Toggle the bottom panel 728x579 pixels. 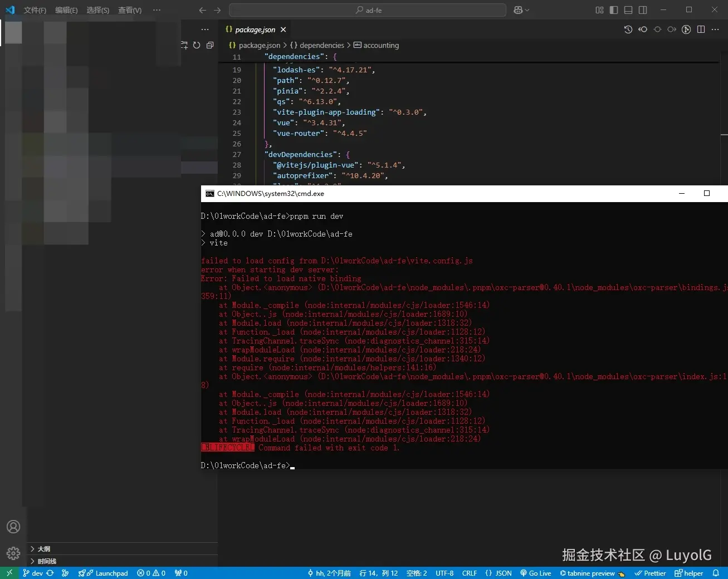tap(628, 10)
